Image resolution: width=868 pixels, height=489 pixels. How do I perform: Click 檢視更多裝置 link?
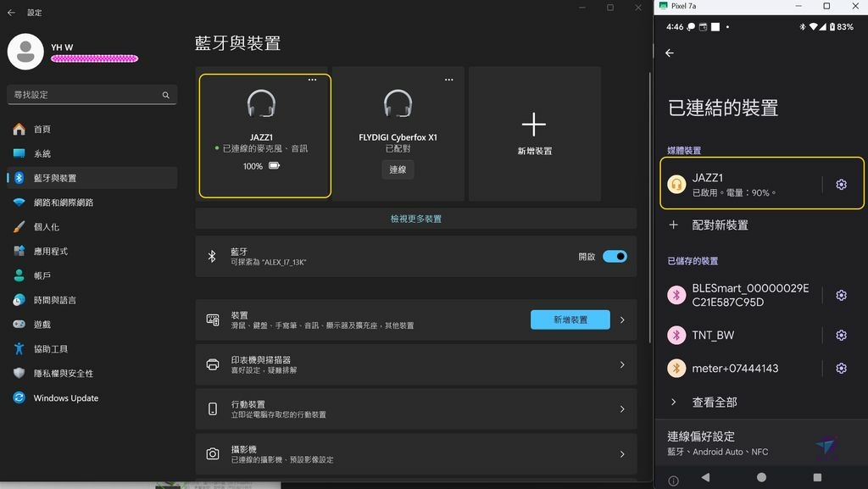coord(416,219)
